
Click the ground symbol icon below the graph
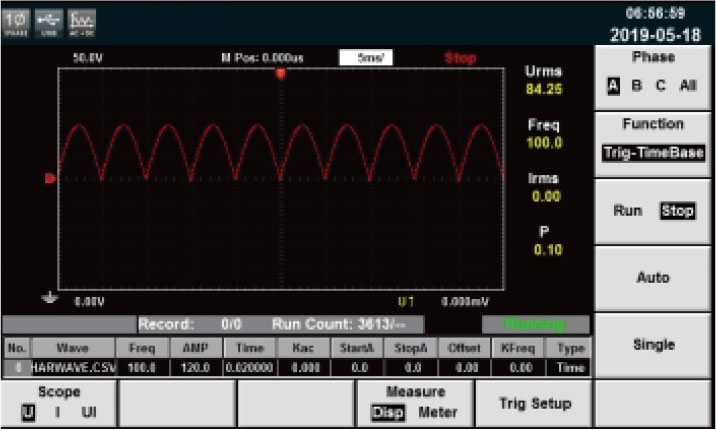tap(49, 298)
